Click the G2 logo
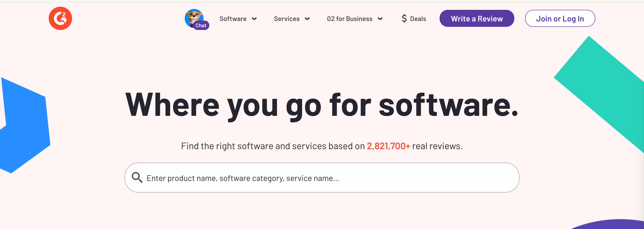The image size is (644, 229). point(60,18)
